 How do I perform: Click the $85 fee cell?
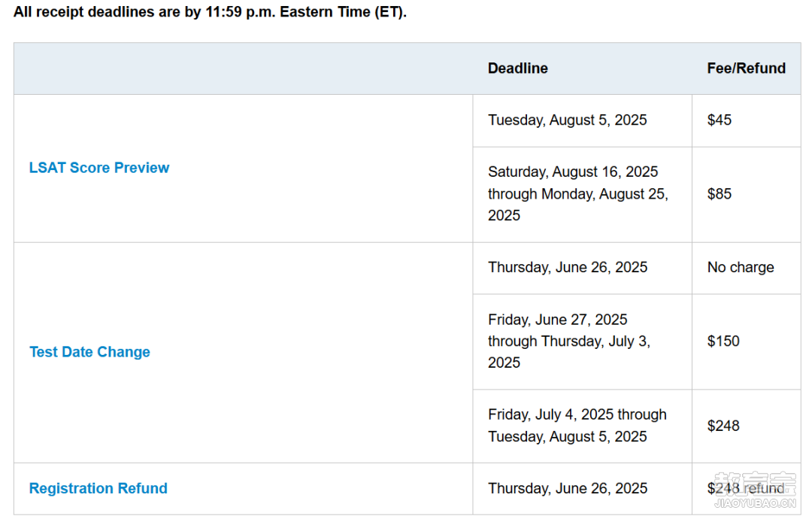click(720, 194)
